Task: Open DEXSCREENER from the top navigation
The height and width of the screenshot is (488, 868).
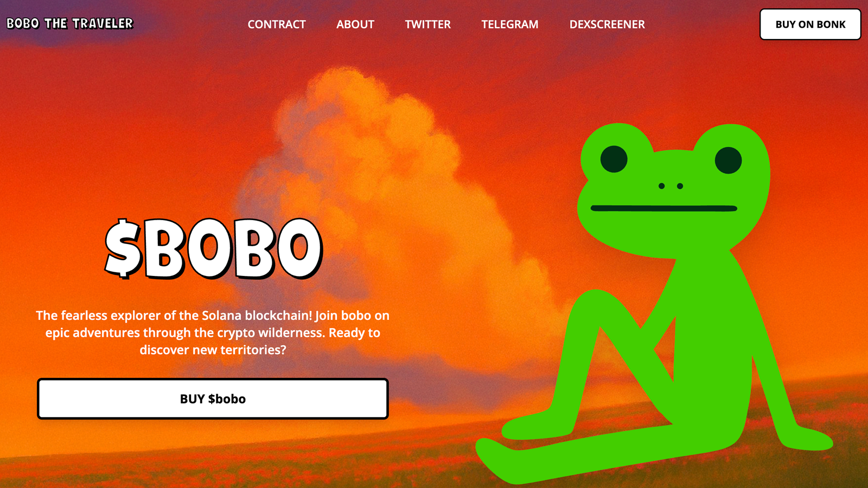Action: [607, 24]
